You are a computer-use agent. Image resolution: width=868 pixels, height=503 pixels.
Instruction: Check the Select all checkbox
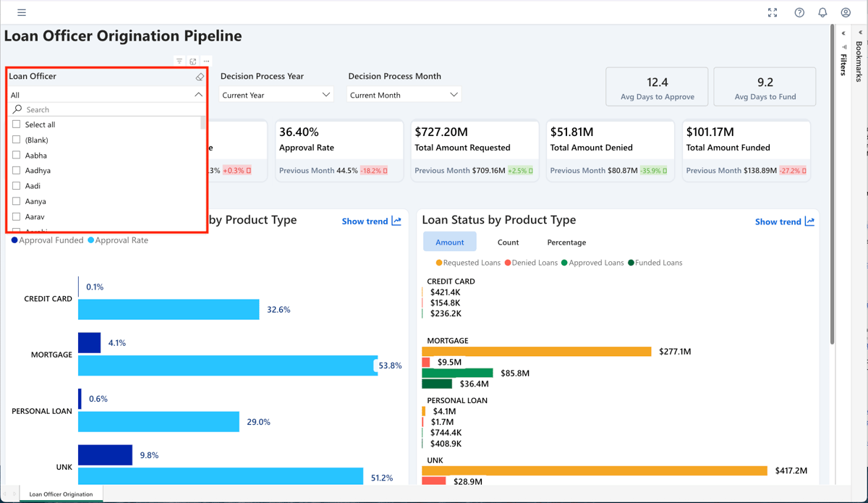tap(17, 124)
